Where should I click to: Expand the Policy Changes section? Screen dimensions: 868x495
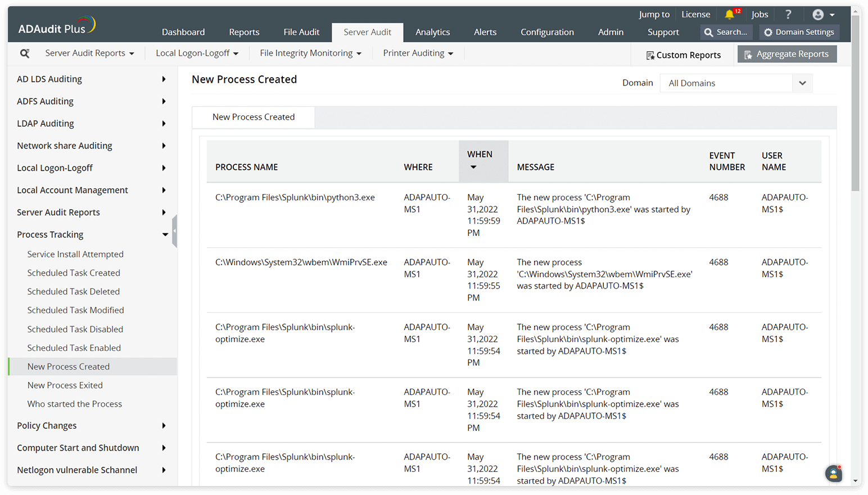164,425
